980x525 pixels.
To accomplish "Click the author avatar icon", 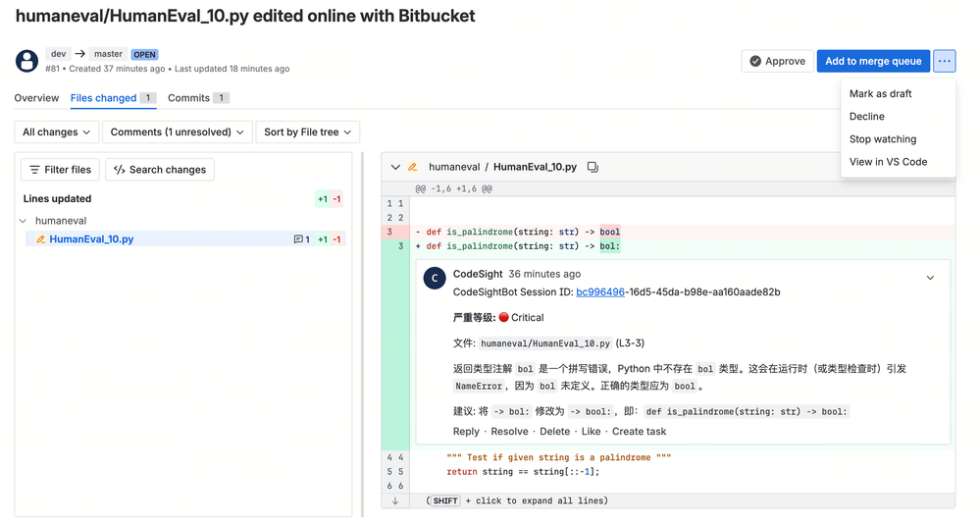I will coord(26,61).
